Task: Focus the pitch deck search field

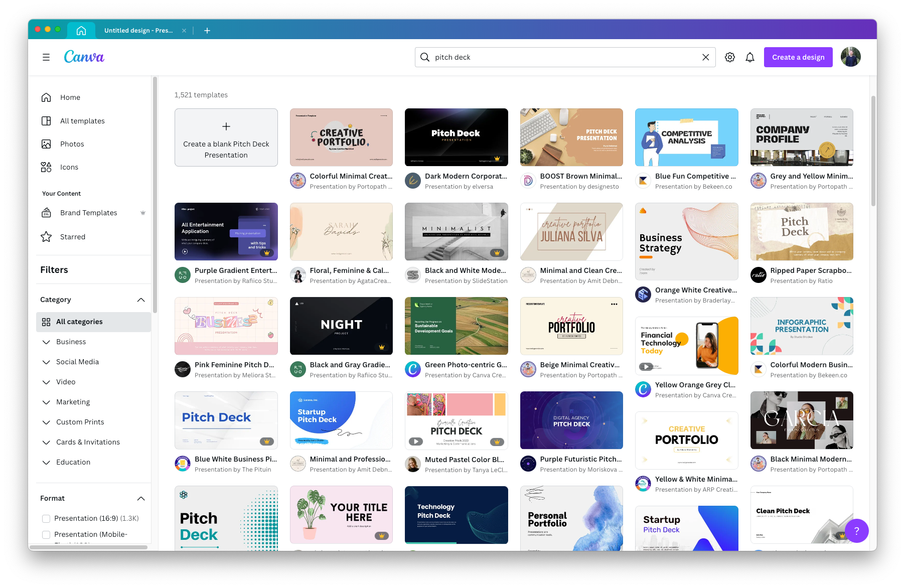Action: 565,57
